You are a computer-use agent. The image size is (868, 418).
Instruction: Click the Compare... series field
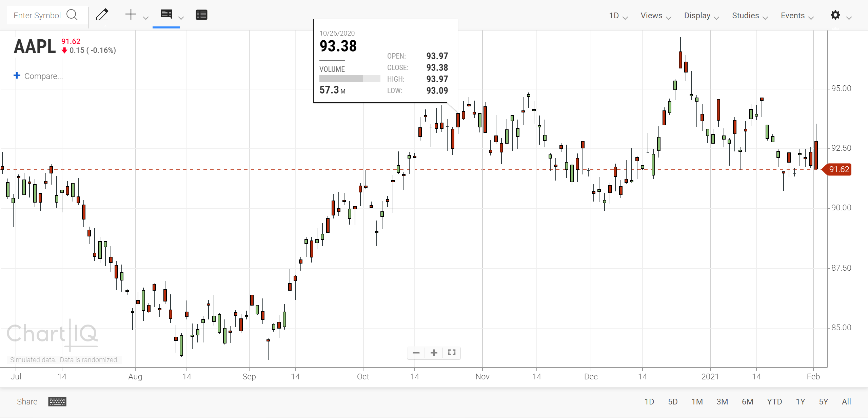point(43,76)
